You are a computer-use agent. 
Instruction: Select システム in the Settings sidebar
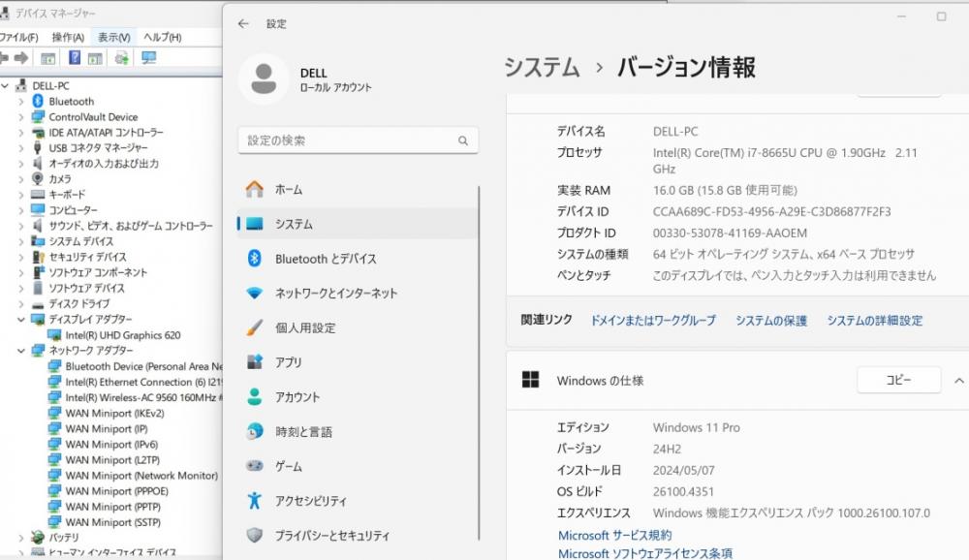[x=358, y=224]
